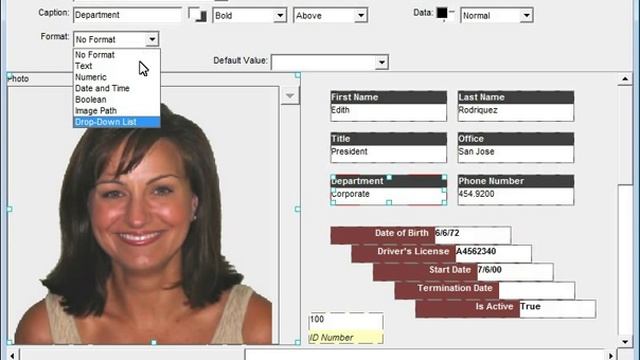Expand the Photo field dropdown arrow
This screenshot has height=360, width=640.
point(290,96)
